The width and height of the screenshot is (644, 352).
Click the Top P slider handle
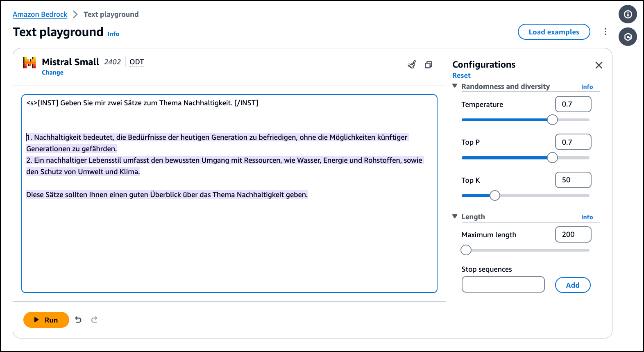tap(552, 157)
